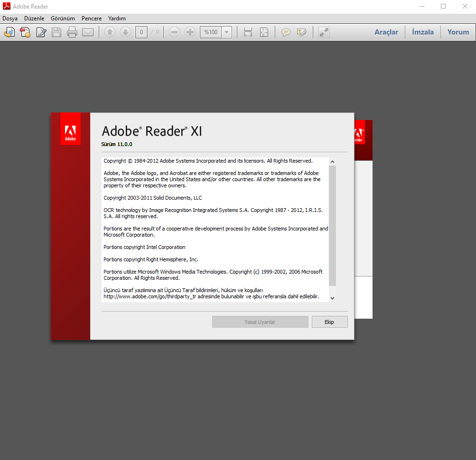Click the scrolling page width icon
Viewport: 476px width, 460px height.
coord(248,32)
